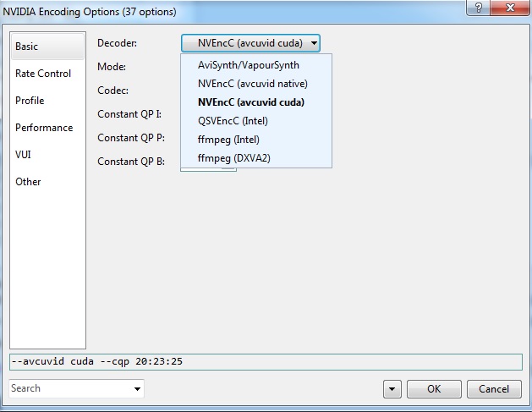The height and width of the screenshot is (412, 532).
Task: Go to the Profile page
Action: tap(47, 101)
